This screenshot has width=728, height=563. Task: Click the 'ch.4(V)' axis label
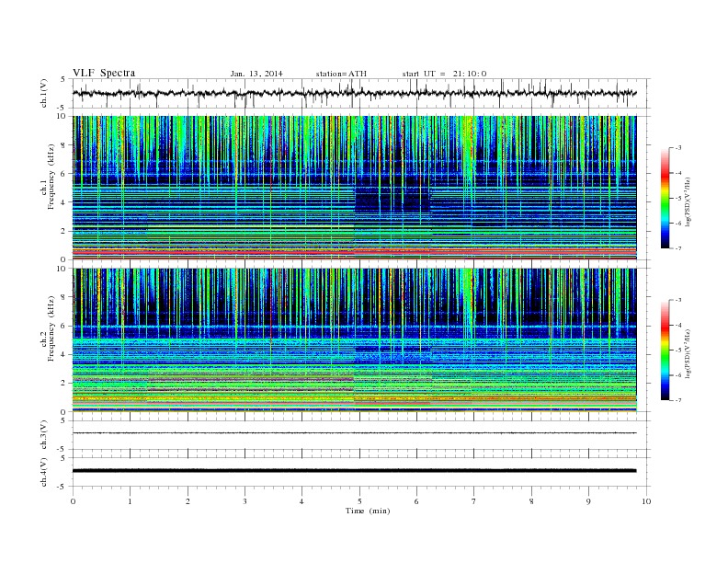click(x=44, y=472)
